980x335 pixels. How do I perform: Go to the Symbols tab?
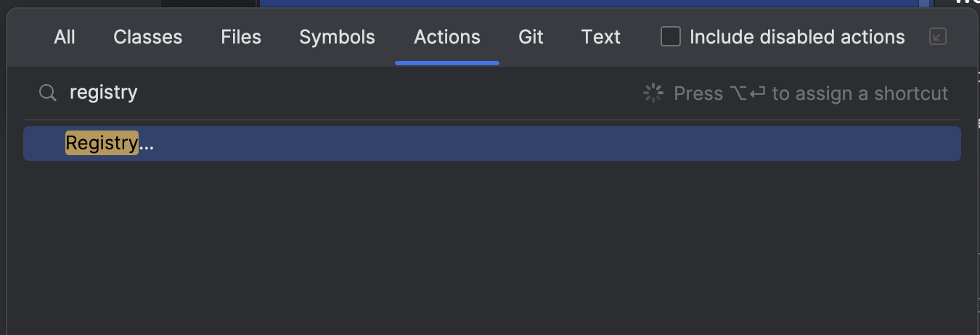pos(337,37)
